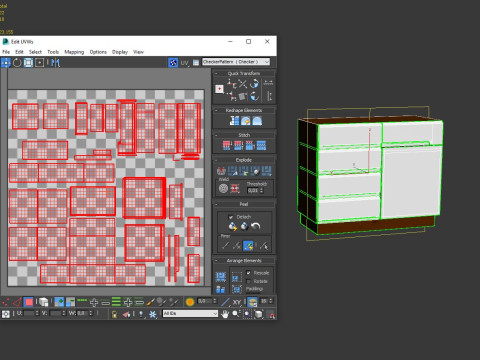Toggle the Detach checkbox in Peel

(231, 217)
